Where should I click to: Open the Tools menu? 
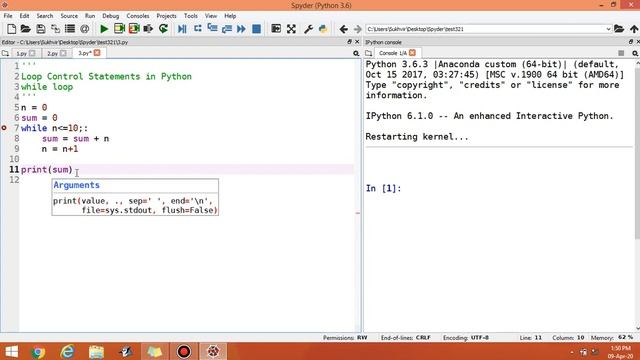pyautogui.click(x=191, y=16)
